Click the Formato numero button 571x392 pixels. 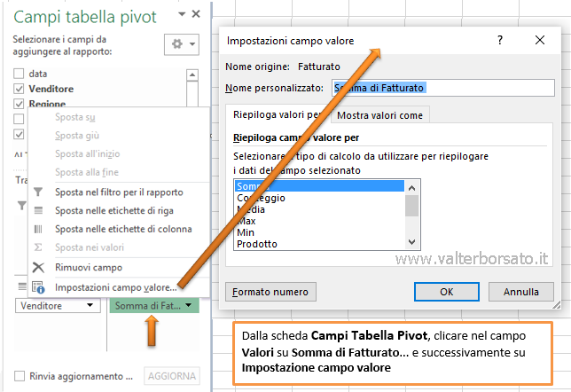tap(270, 292)
